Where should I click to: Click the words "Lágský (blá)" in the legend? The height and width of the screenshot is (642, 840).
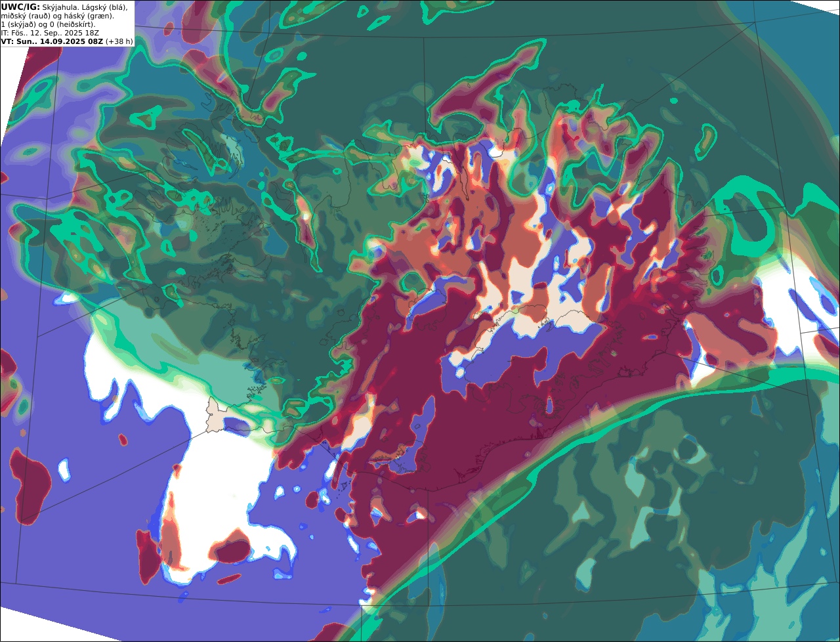[104, 7]
